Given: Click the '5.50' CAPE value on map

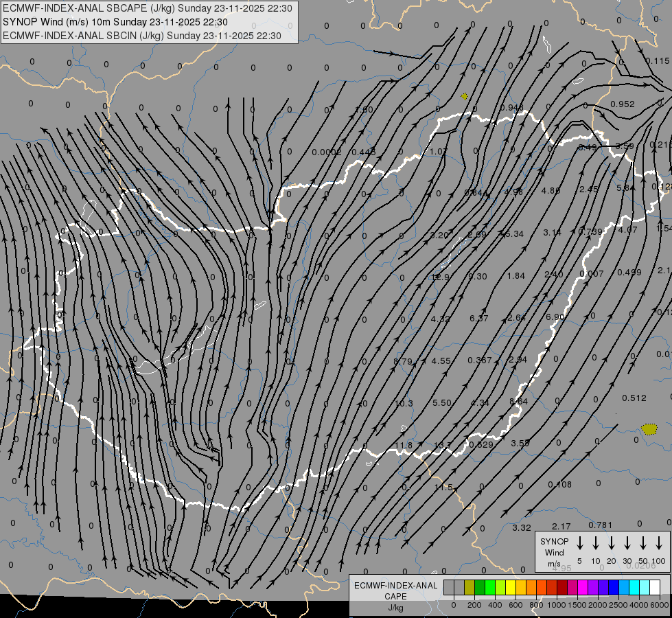Looking at the screenshot, I should (x=442, y=402).
